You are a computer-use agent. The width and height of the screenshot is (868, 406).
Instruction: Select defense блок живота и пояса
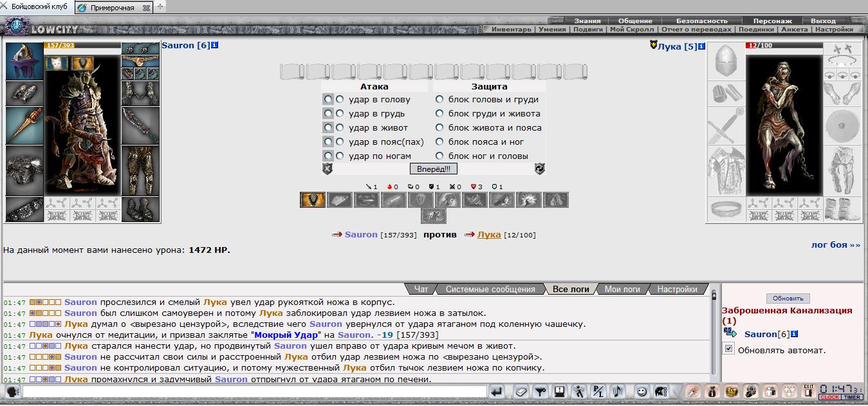439,127
